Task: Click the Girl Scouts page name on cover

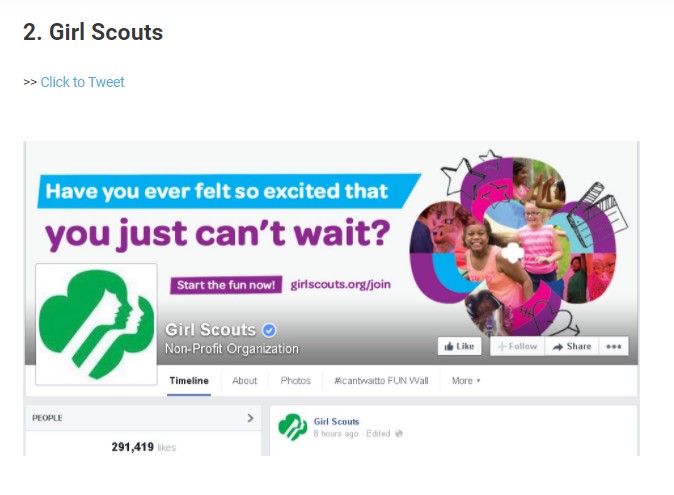Action: click(211, 330)
